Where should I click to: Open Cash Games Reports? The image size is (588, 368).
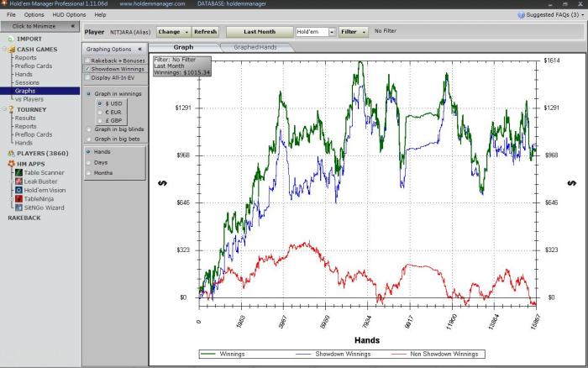[25, 57]
